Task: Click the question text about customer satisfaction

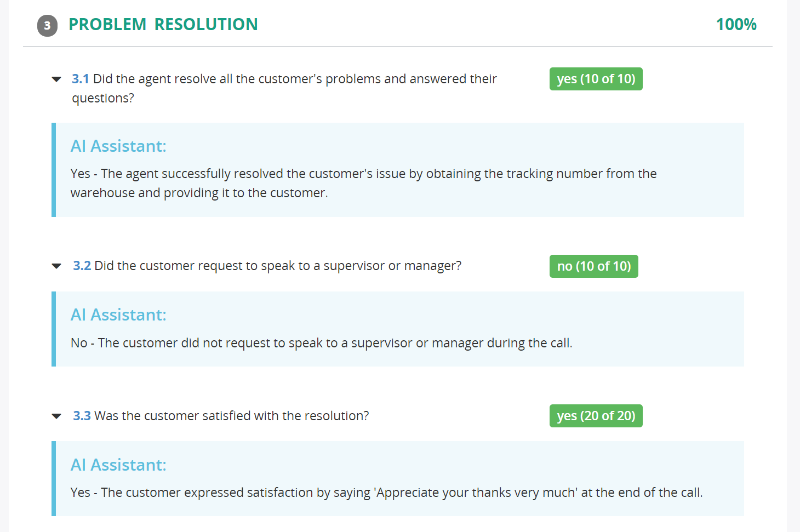Action: [232, 416]
